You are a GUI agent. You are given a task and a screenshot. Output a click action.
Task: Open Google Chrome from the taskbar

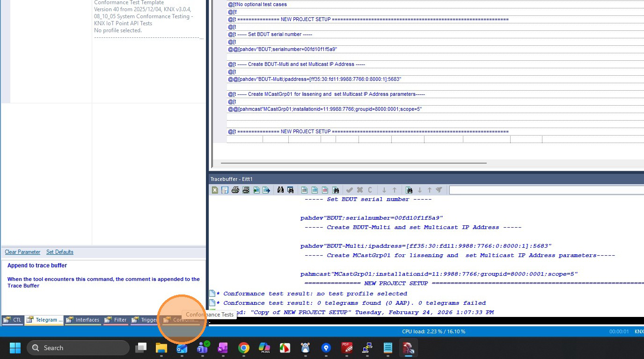tap(243, 348)
